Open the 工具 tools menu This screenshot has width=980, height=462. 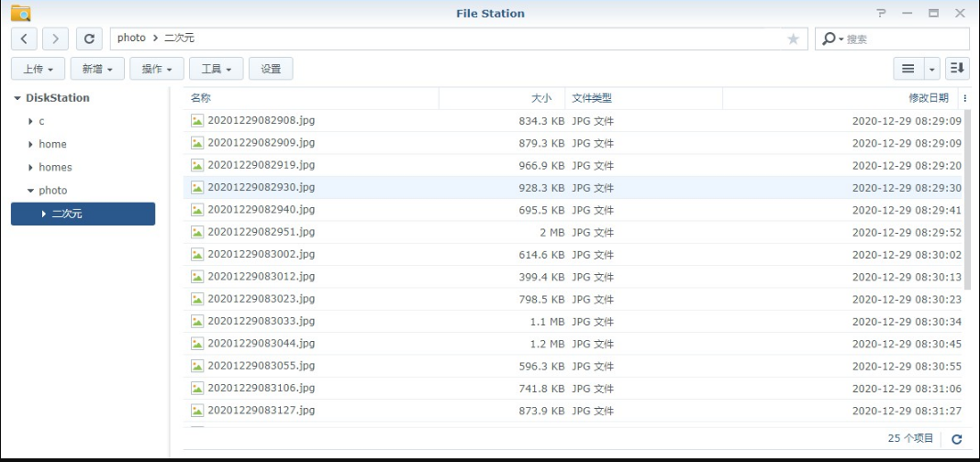(216, 69)
